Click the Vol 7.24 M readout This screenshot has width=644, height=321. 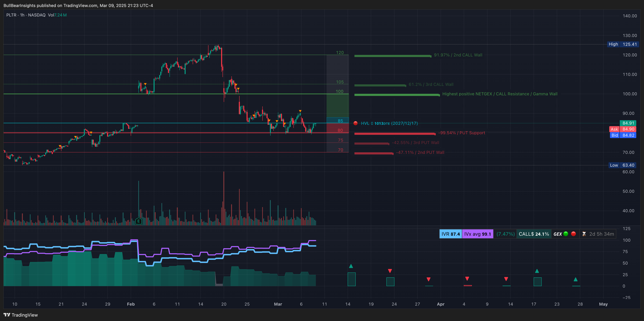pyautogui.click(x=57, y=15)
